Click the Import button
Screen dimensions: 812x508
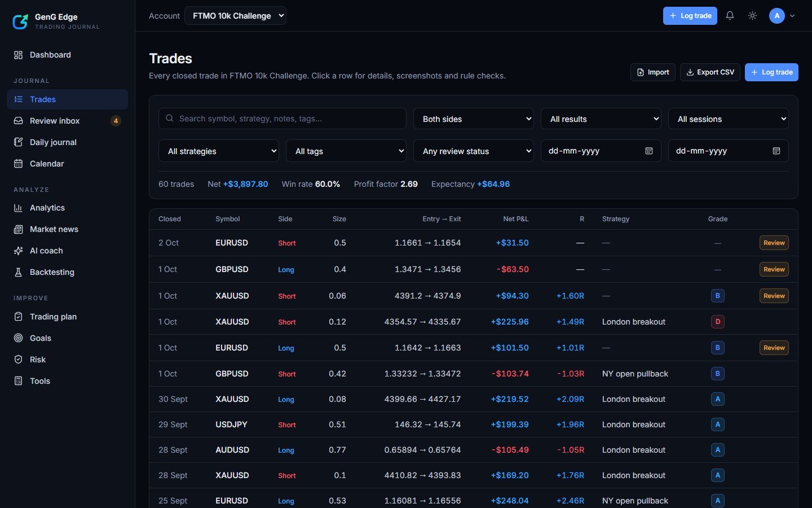coord(652,72)
